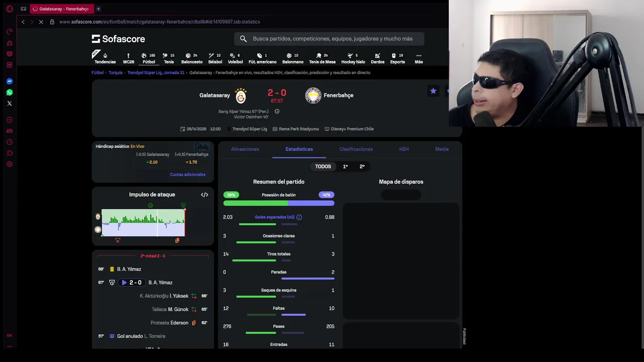Click the Turquía breadcrumb link
This screenshot has width=644, height=362.
[x=115, y=73]
